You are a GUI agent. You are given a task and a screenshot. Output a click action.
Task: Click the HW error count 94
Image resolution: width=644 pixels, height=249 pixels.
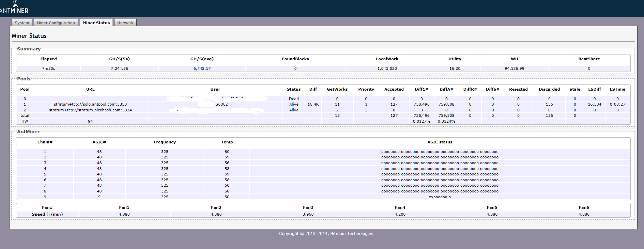point(90,121)
